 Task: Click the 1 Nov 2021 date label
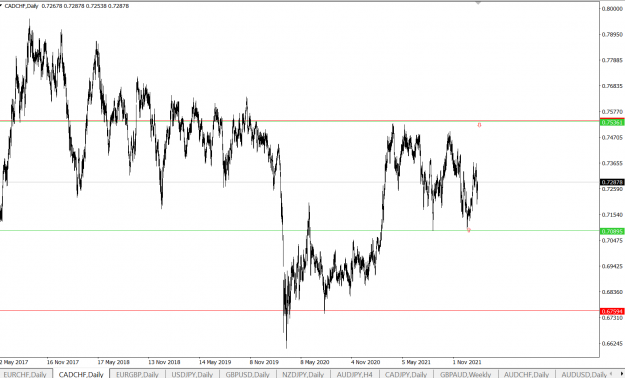point(467,362)
